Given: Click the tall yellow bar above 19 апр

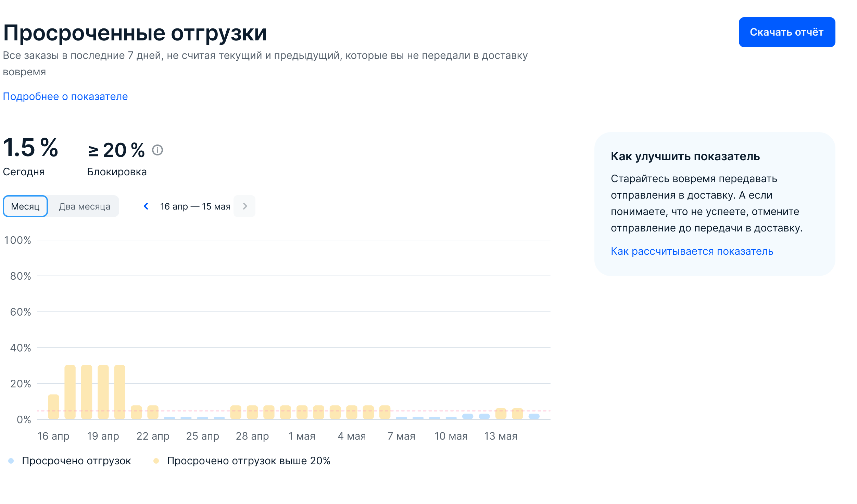Looking at the screenshot, I should pyautogui.click(x=103, y=392).
